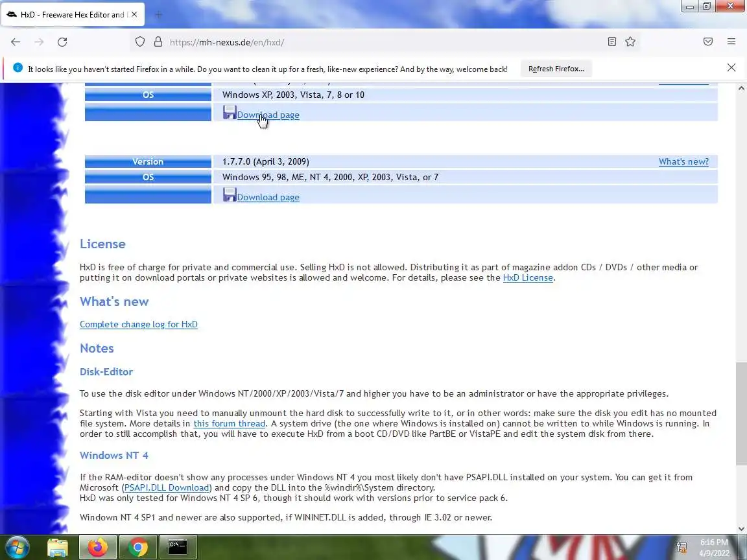Show site security padlock info
Image resolution: width=747 pixels, height=560 pixels.
coord(158,42)
